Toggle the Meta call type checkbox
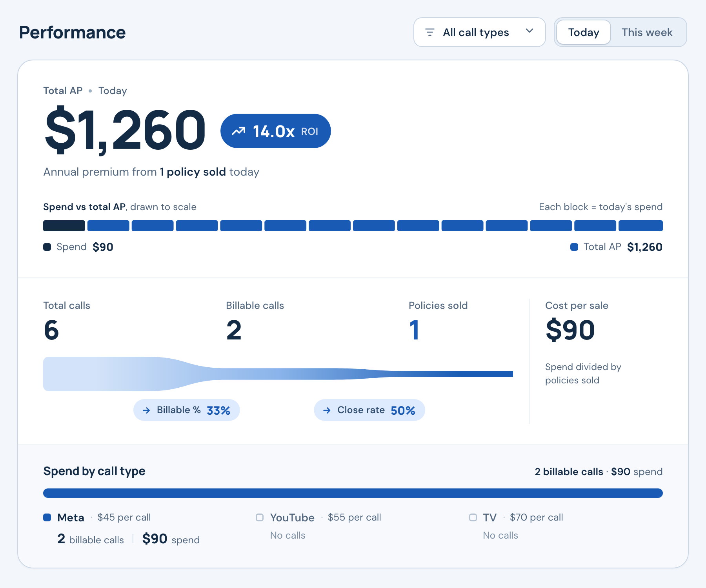This screenshot has height=588, width=706. (47, 517)
